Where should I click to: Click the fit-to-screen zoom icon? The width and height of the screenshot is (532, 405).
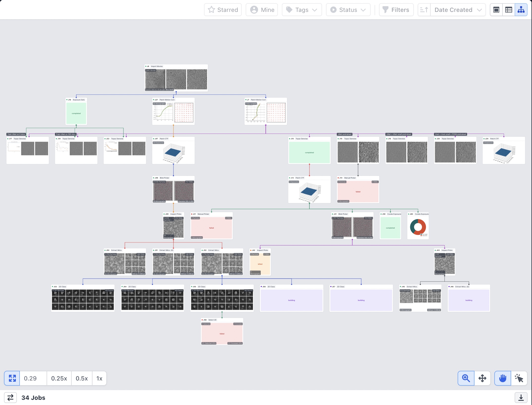pyautogui.click(x=12, y=378)
